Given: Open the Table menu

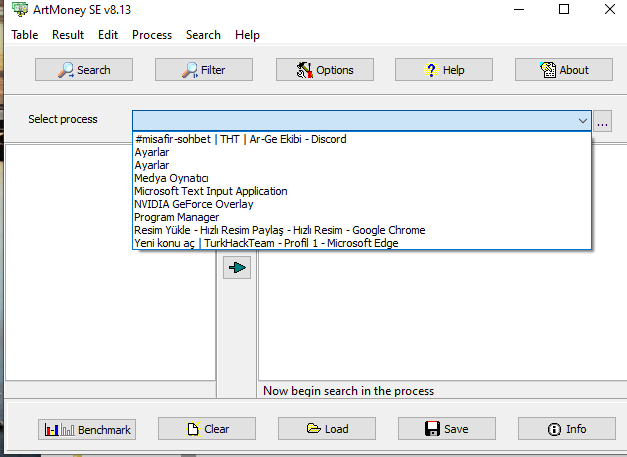Looking at the screenshot, I should (x=24, y=35).
